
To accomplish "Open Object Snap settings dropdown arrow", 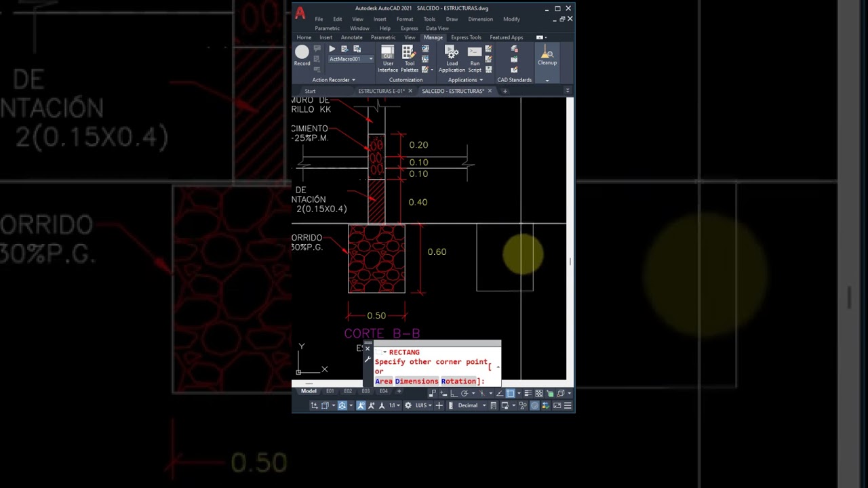I will coord(519,393).
